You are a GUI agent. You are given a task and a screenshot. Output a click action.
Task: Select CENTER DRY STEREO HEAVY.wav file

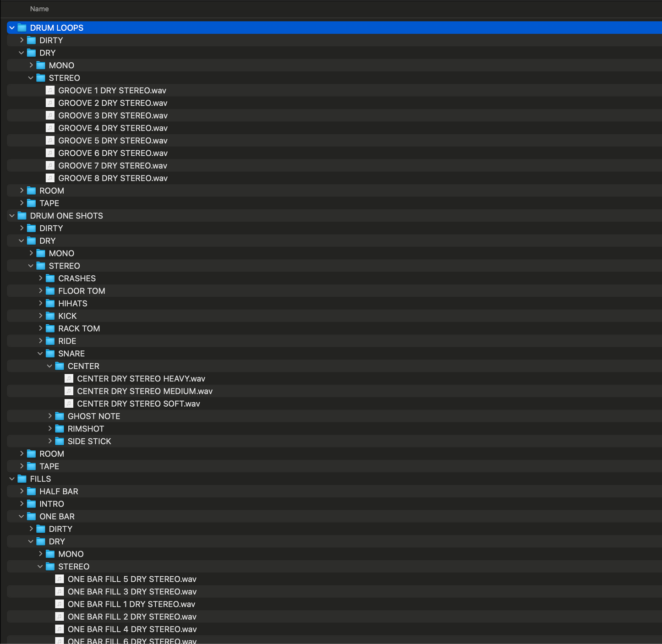pyautogui.click(x=141, y=379)
